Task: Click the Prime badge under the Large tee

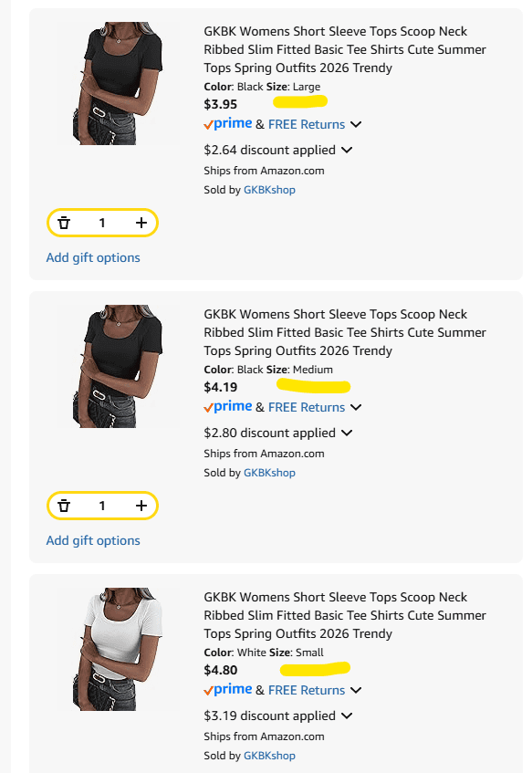Action: point(227,124)
